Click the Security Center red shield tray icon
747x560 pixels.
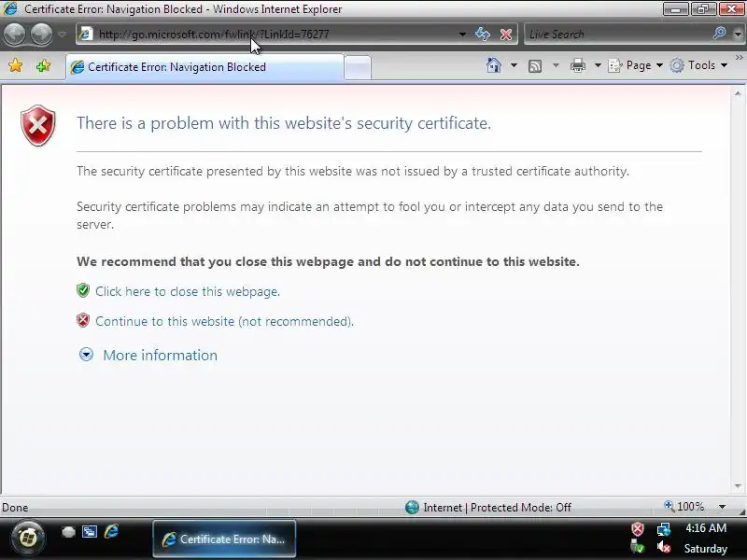point(638,529)
